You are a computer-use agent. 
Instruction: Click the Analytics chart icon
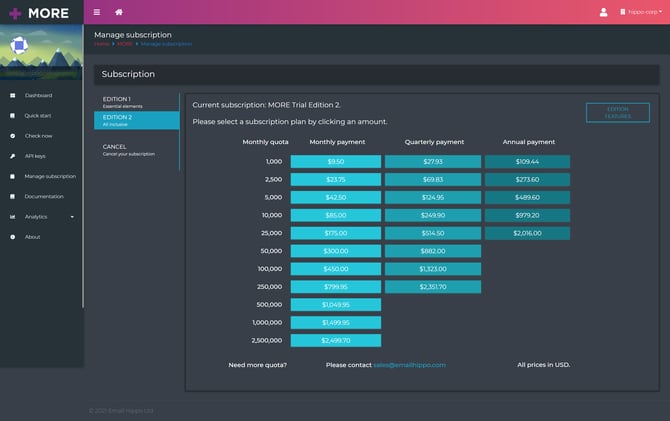point(12,217)
